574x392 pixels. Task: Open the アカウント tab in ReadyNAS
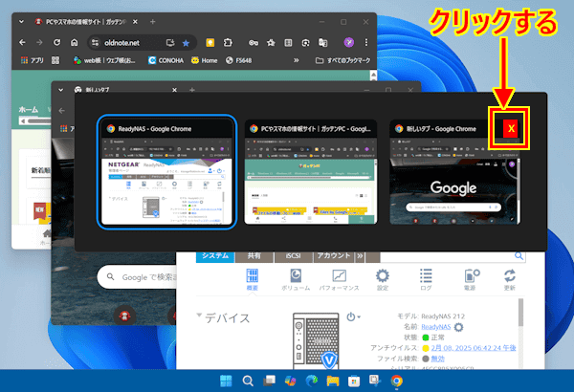point(334,256)
